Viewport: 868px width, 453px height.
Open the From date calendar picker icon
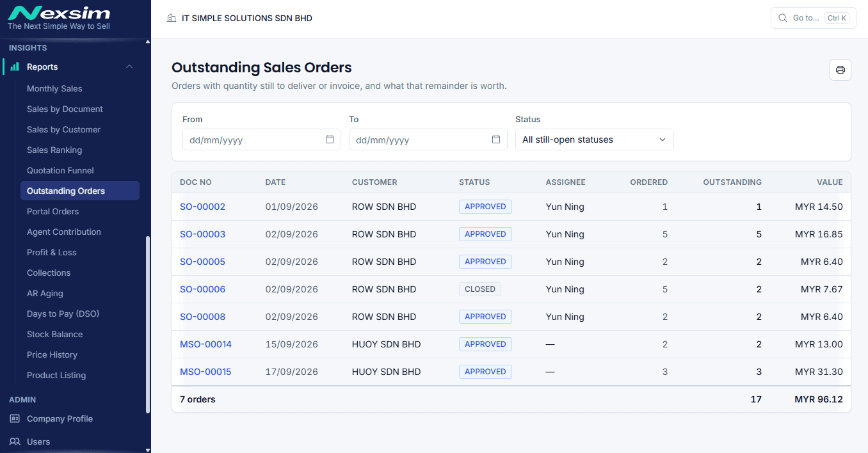tap(330, 139)
